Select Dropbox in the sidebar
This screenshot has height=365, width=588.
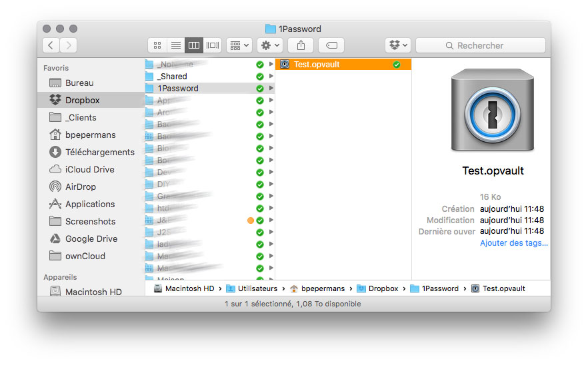pos(91,100)
